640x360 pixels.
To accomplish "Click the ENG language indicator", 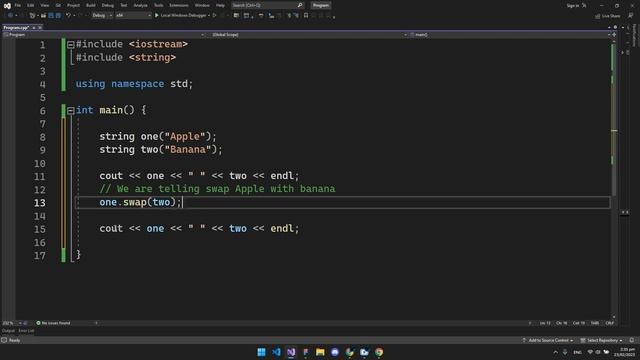I will [x=577, y=352].
